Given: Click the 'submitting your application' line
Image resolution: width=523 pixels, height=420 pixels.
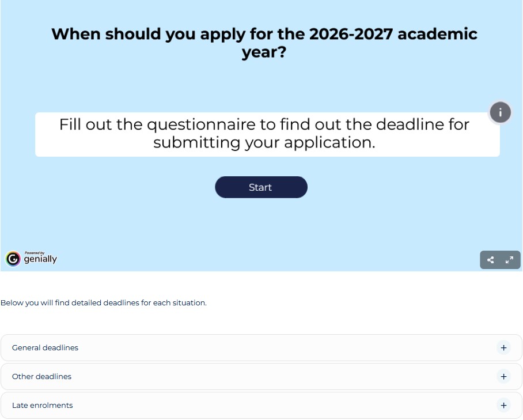Looking at the screenshot, I should [264, 143].
